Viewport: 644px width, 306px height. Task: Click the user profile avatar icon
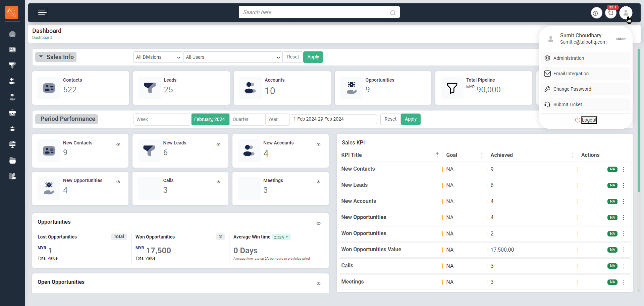pos(626,13)
